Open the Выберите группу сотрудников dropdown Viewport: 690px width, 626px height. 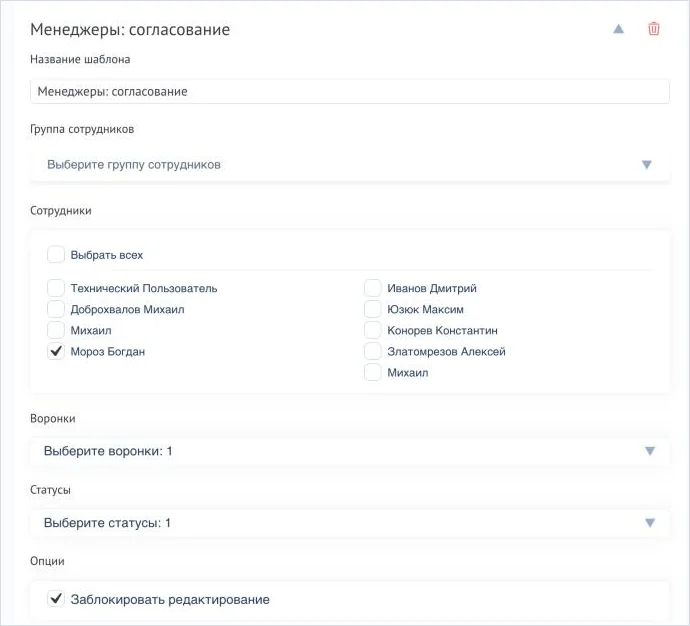(350, 165)
